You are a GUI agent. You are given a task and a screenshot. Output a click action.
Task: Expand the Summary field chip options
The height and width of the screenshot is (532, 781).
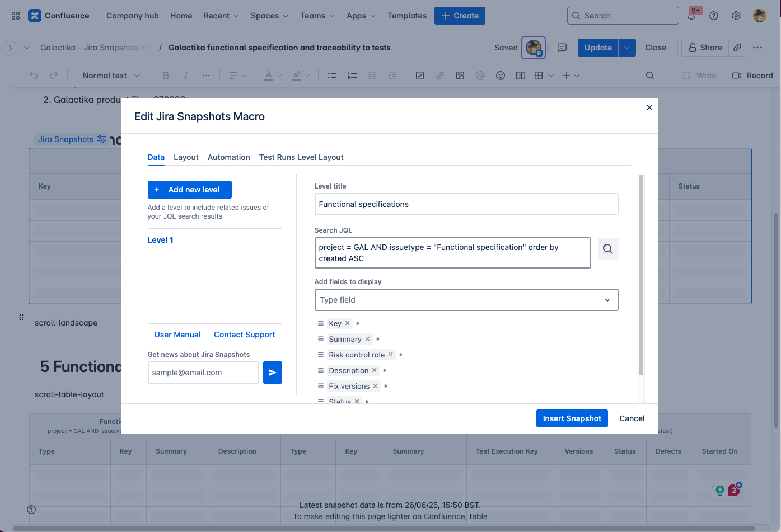click(x=377, y=339)
